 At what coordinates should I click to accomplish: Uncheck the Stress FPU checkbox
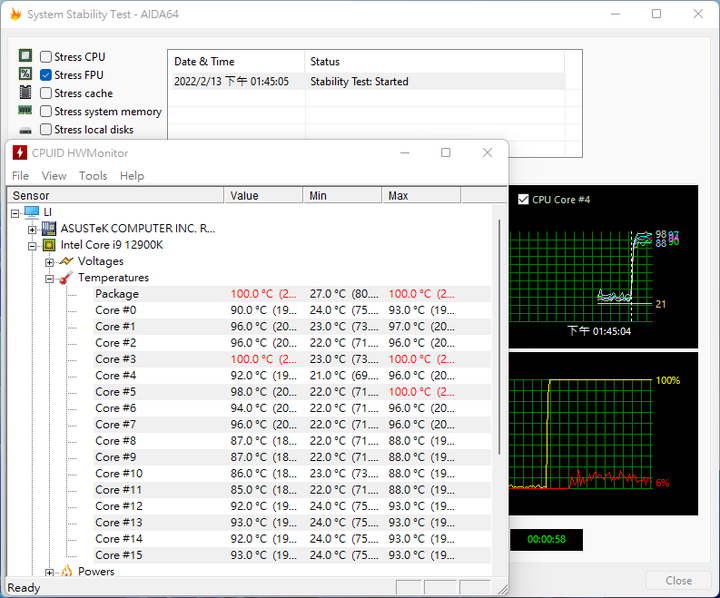tap(45, 75)
